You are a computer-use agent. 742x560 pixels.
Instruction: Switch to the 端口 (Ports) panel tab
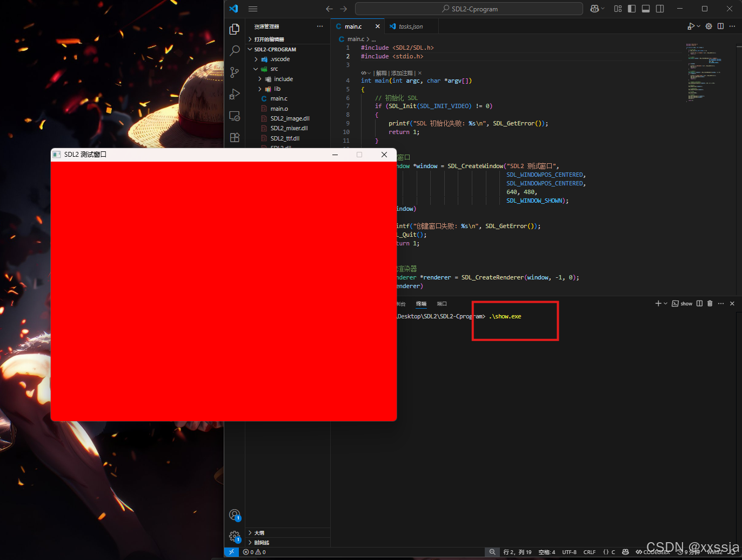coord(442,303)
